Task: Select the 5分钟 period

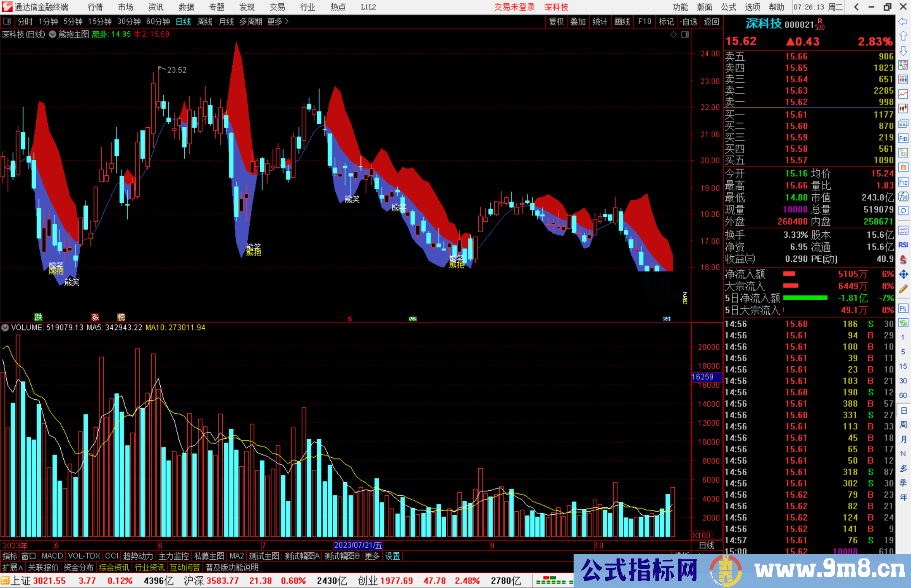Action: [73, 21]
